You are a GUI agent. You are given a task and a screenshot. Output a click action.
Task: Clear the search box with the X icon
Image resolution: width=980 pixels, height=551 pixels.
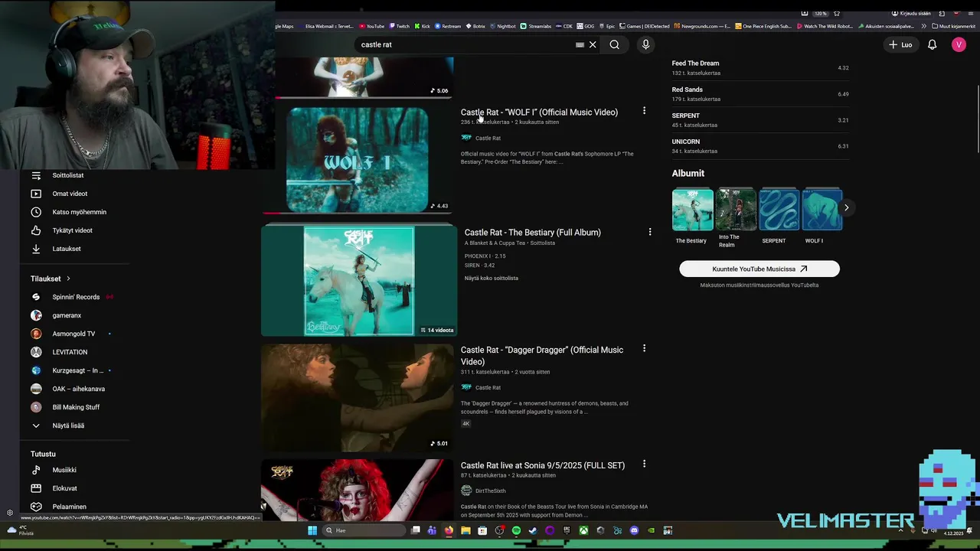(593, 44)
